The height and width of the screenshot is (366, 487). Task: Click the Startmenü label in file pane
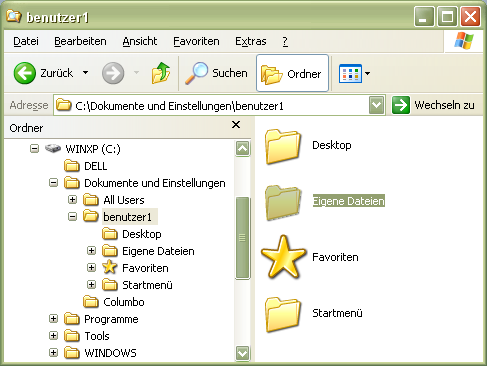pos(337,313)
